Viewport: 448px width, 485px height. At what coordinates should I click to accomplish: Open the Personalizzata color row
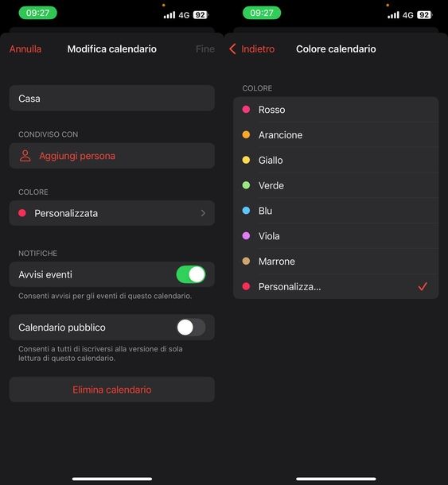[111, 213]
